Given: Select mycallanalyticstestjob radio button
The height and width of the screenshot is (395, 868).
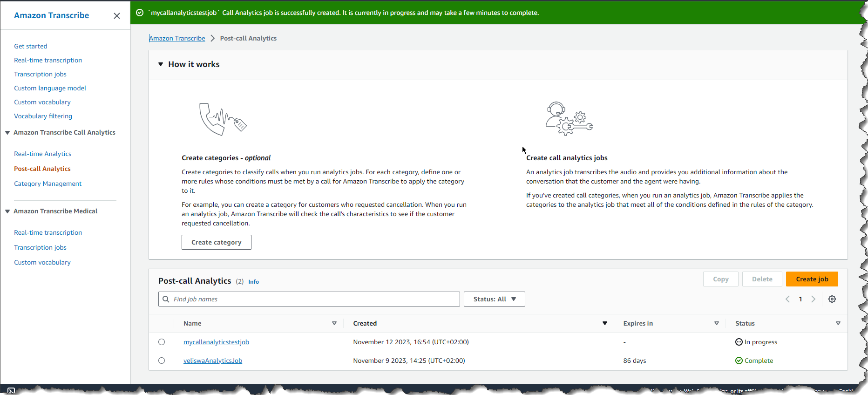Looking at the screenshot, I should pos(162,342).
